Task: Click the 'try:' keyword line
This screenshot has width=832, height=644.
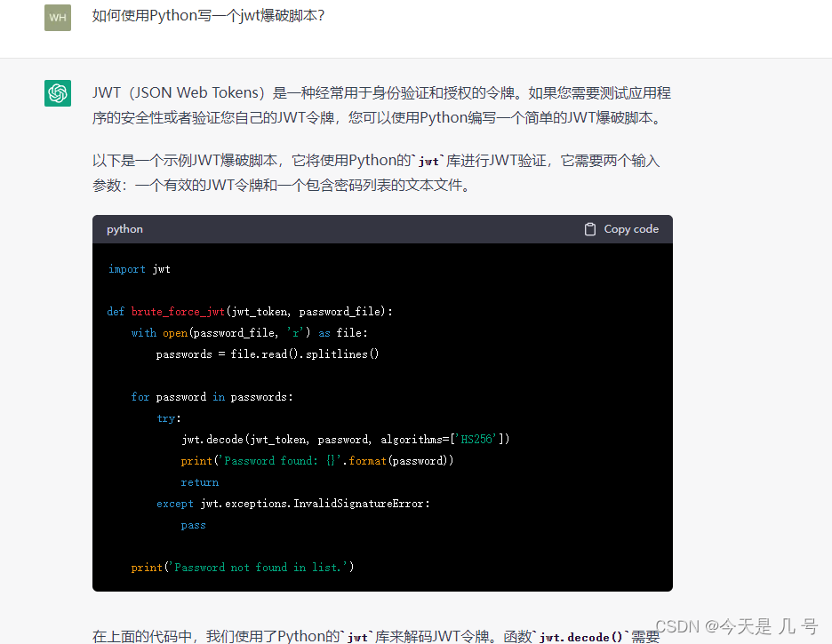Action: coord(169,418)
